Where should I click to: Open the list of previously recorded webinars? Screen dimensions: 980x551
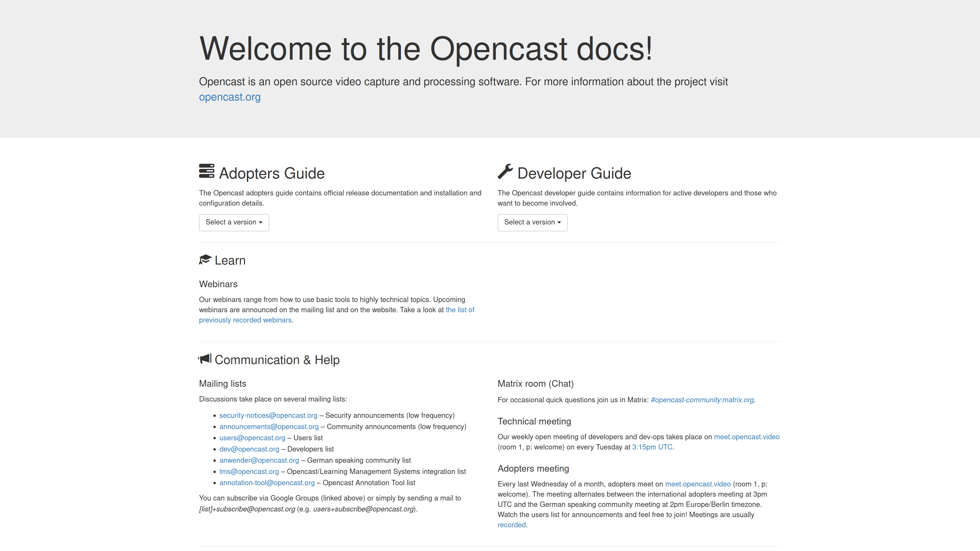click(x=337, y=315)
